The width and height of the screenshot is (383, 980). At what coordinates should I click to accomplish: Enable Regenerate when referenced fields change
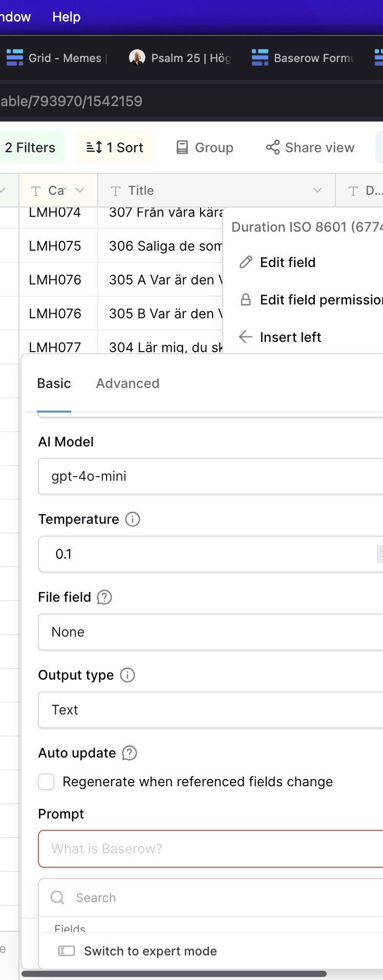pyautogui.click(x=47, y=782)
